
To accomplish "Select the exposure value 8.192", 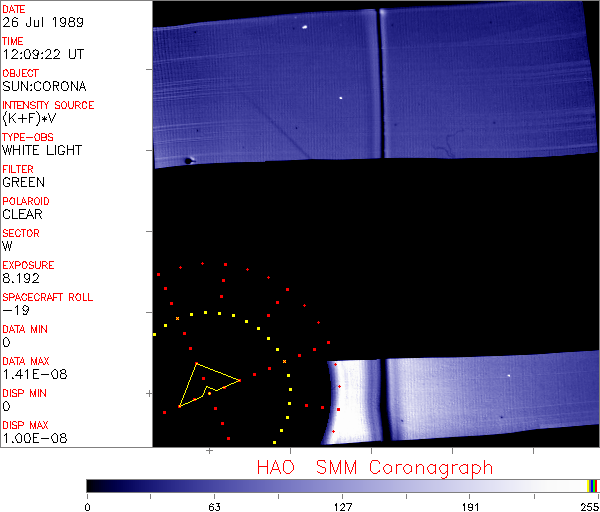I will coord(22,278).
